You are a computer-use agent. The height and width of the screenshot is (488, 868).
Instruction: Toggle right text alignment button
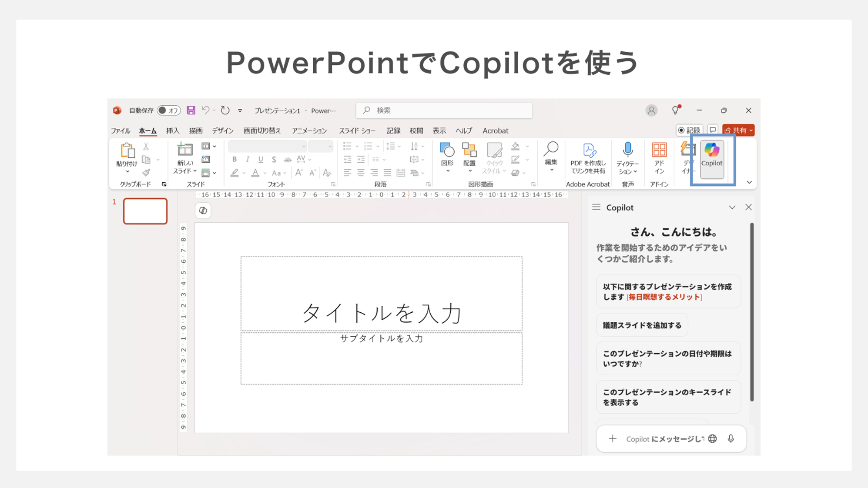click(x=374, y=173)
